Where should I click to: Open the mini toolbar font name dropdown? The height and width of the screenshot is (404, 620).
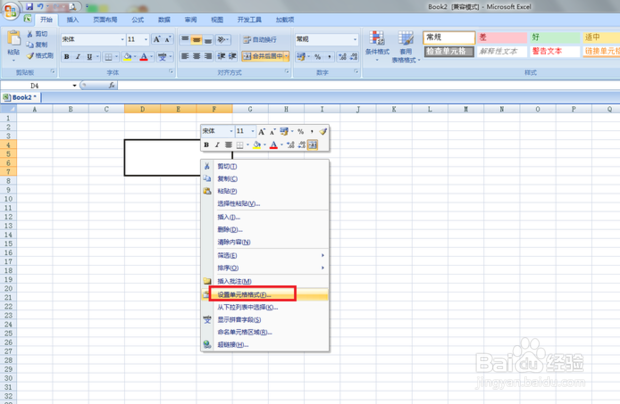231,131
